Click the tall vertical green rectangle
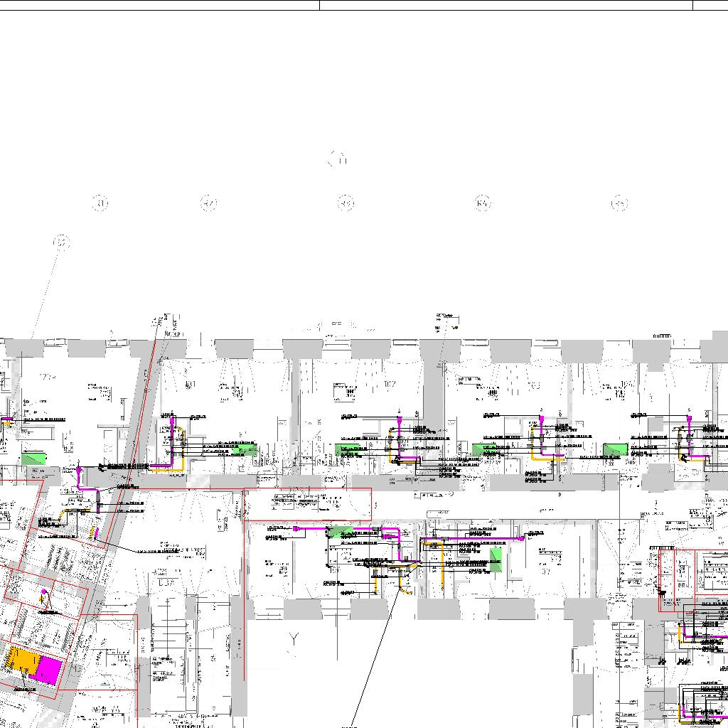 click(496, 560)
